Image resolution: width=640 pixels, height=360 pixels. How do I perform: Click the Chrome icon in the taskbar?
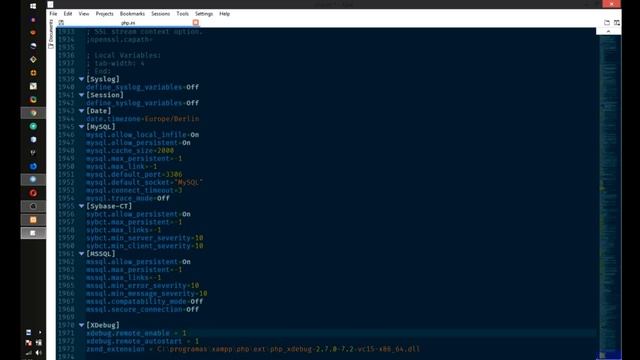[33, 113]
